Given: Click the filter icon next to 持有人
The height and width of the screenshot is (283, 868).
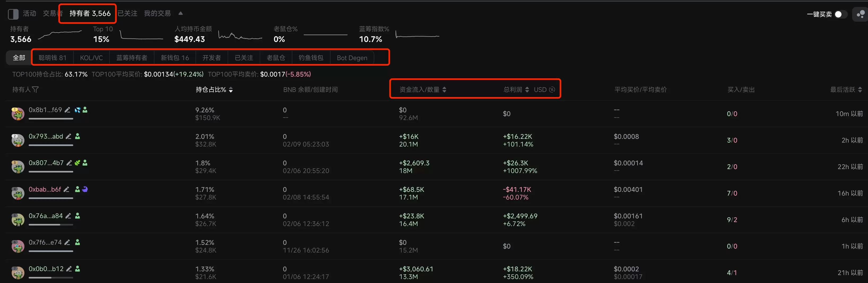Looking at the screenshot, I should pyautogui.click(x=35, y=90).
